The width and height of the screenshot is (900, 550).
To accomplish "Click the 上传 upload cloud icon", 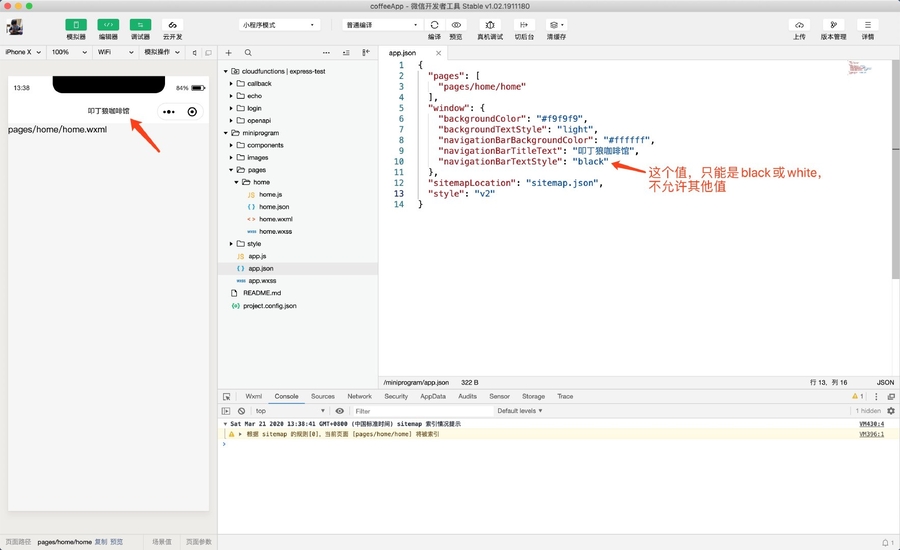I will tap(799, 25).
